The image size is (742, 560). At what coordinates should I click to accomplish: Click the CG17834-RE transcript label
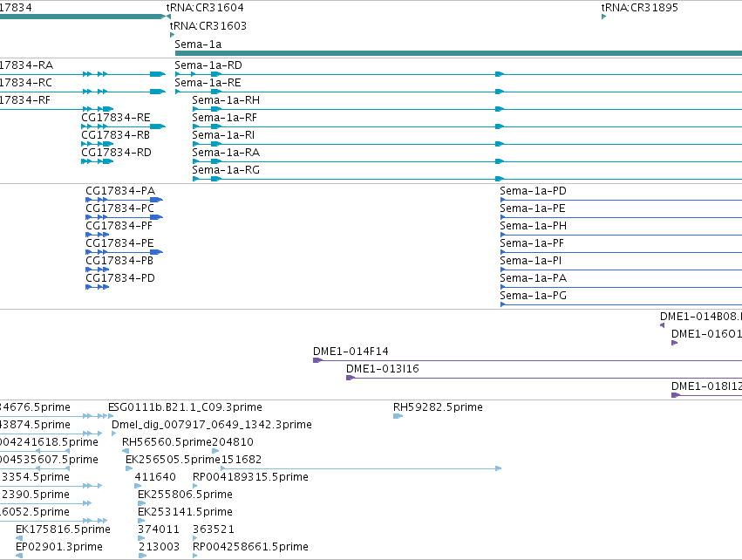pos(116,118)
